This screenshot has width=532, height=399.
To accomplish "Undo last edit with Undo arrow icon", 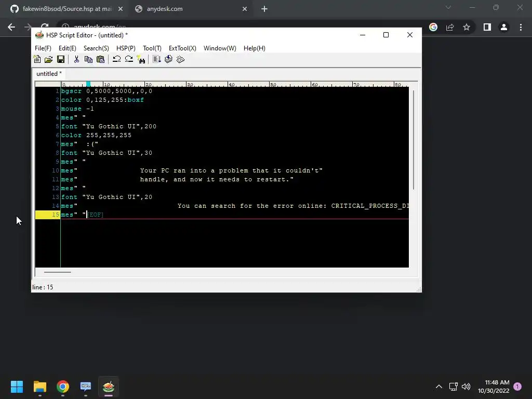I will (116, 59).
